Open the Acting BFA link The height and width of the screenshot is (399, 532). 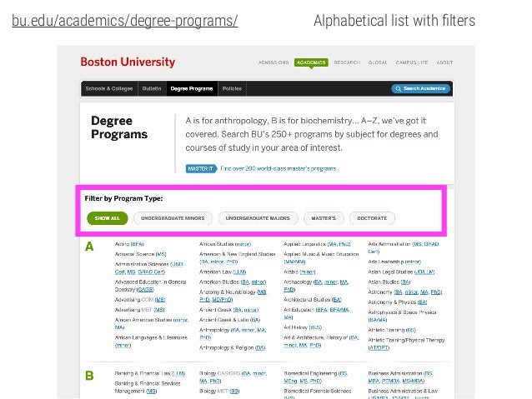[137, 244]
